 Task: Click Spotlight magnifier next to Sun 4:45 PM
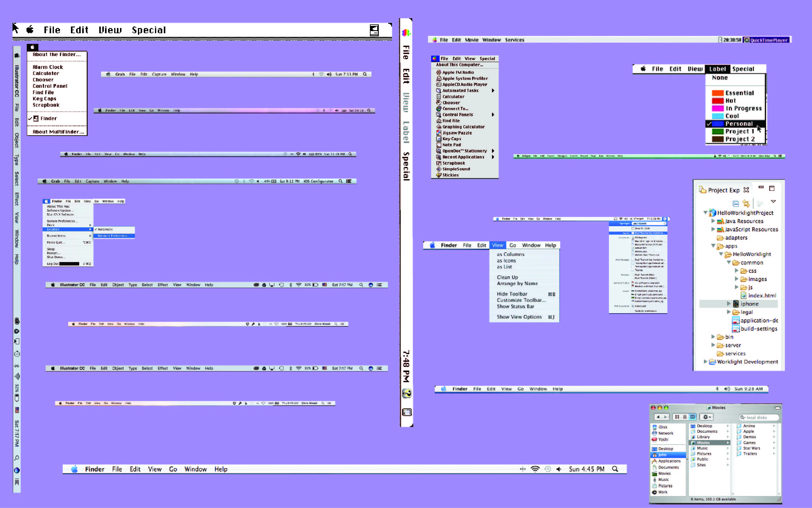(x=615, y=469)
